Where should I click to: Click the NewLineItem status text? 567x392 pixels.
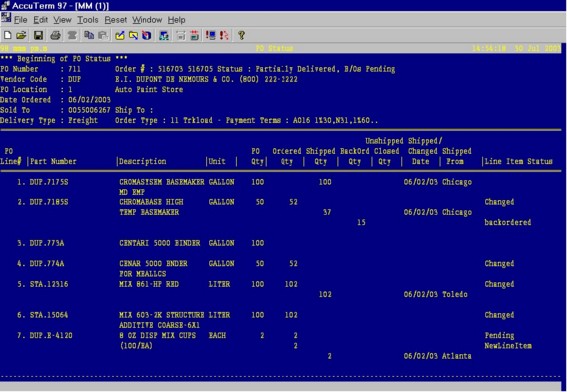click(x=508, y=346)
